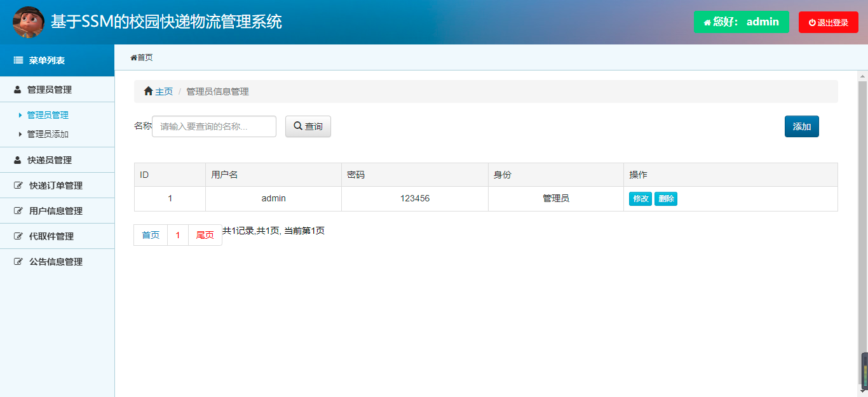Click the edit icon beside 公告信息管理
The height and width of the screenshot is (397, 868).
tap(18, 262)
